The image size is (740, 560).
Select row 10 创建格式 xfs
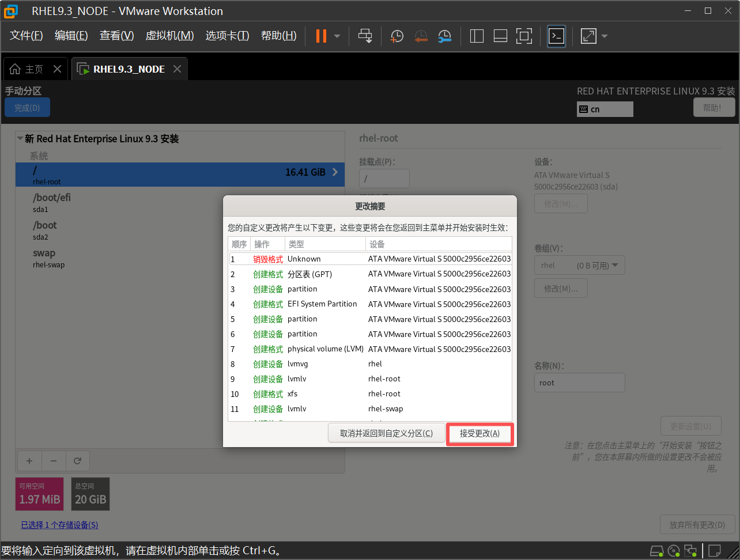coord(370,394)
